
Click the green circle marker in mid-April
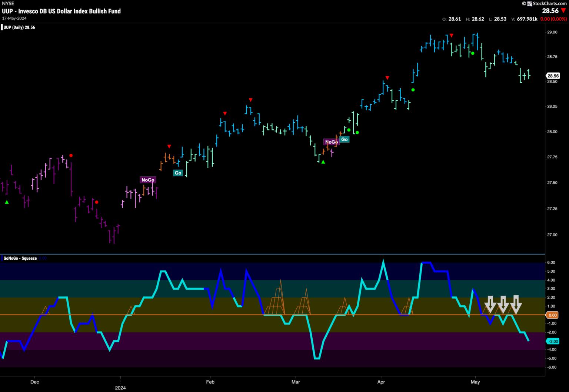click(413, 90)
